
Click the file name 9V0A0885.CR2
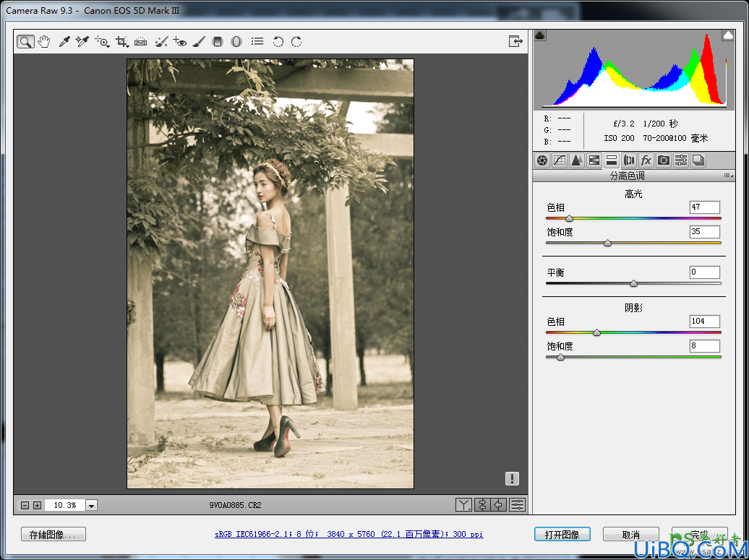(x=236, y=505)
